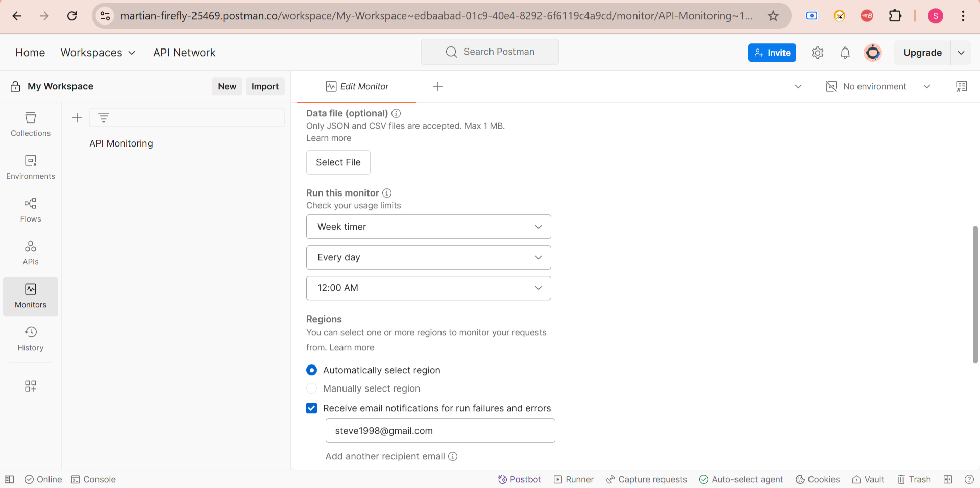980x488 pixels.
Task: Click the info icon next to Data file
Action: pos(396,113)
